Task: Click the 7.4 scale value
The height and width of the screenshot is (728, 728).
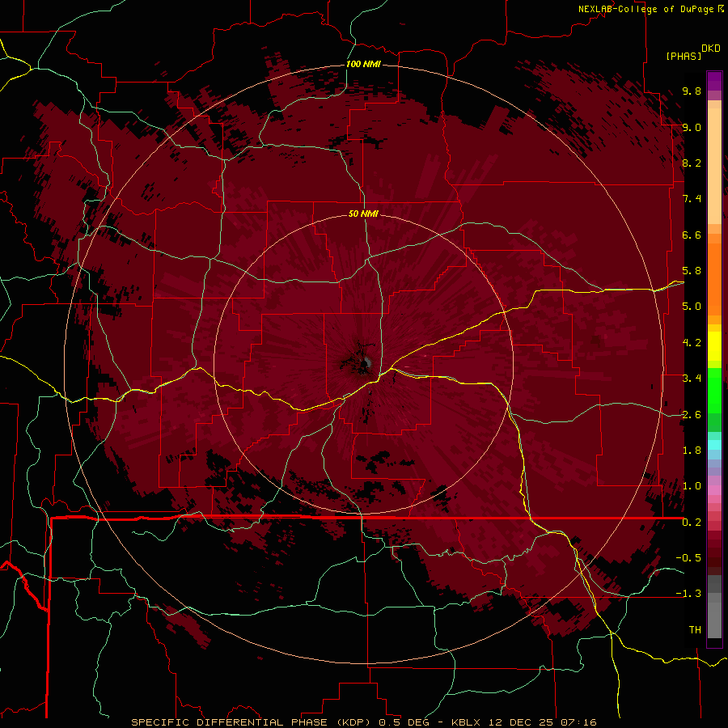Action: 692,199
